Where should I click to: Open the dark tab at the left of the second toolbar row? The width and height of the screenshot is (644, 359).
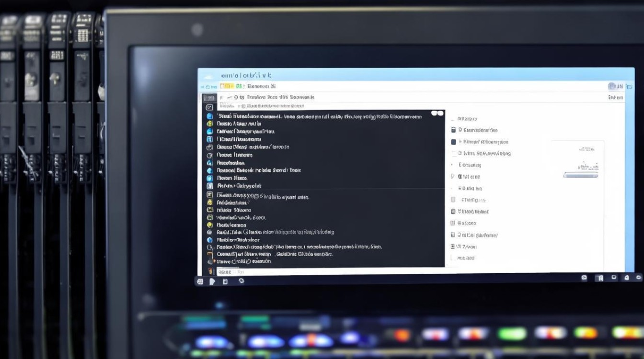tap(209, 97)
